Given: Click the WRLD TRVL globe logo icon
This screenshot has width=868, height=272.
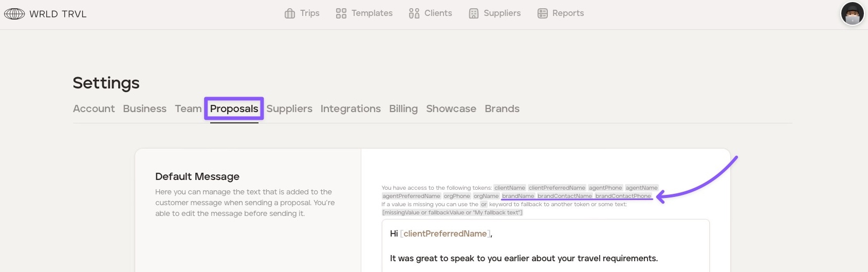Looking at the screenshot, I should point(14,14).
